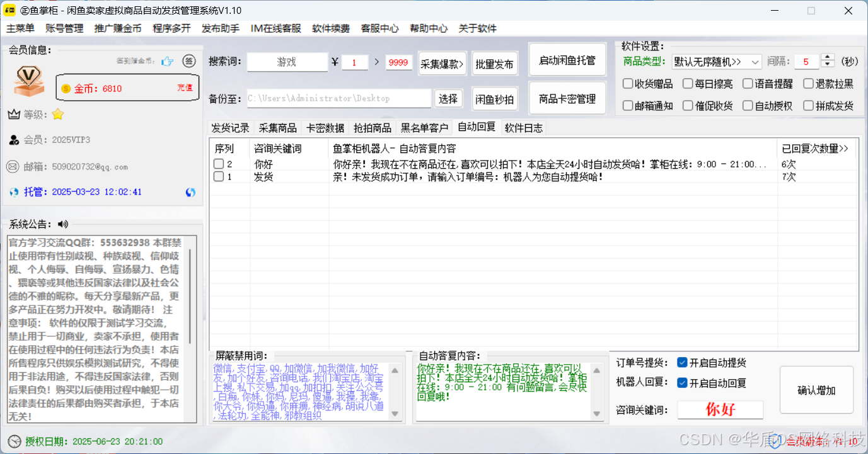Click the VIP badge member icon

click(30, 81)
